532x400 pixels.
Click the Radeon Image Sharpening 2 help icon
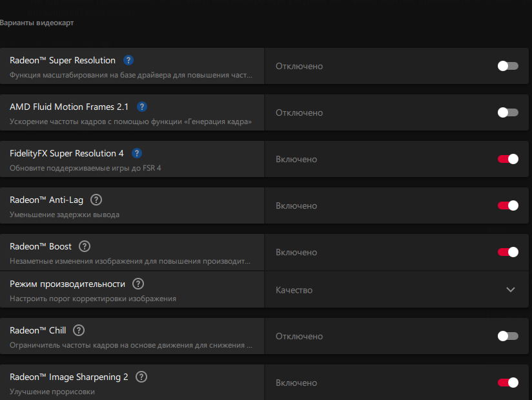141,377
